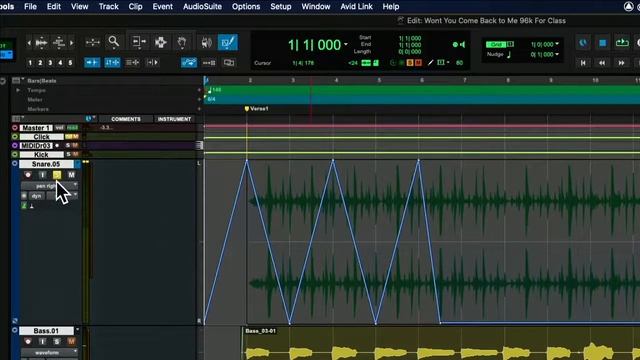Recall zoom preset 1
This screenshot has height=360, width=640.
click(x=30, y=62)
